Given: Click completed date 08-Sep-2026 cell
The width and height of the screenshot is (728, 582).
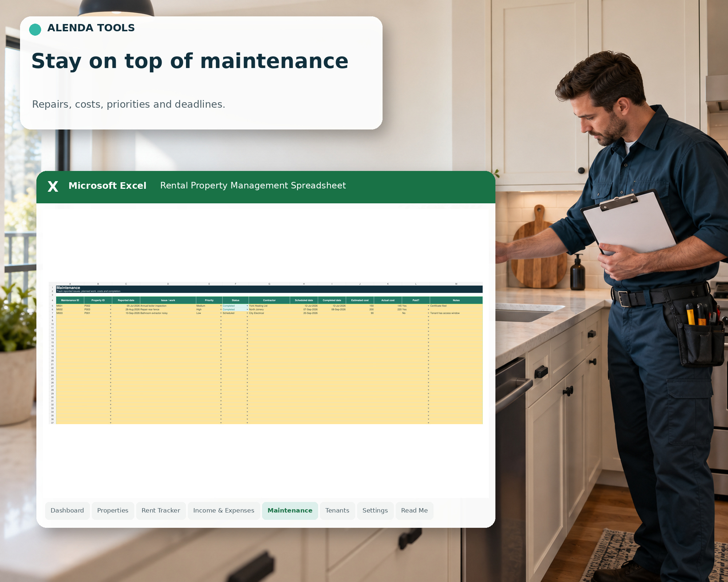Looking at the screenshot, I should point(332,310).
